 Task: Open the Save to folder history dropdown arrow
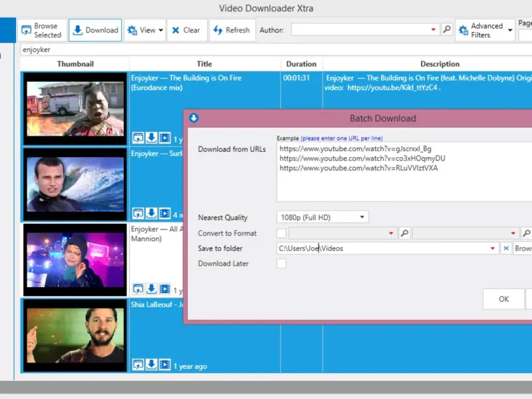[x=493, y=248]
